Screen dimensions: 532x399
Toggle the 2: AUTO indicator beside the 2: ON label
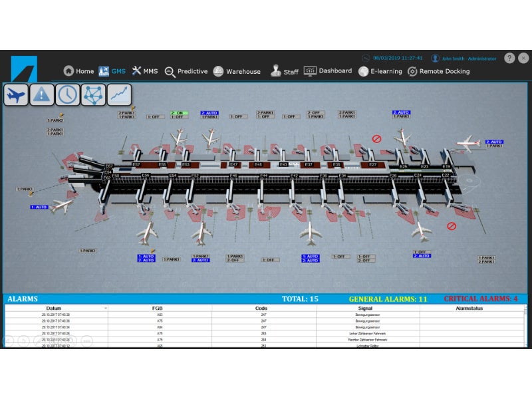[209, 113]
